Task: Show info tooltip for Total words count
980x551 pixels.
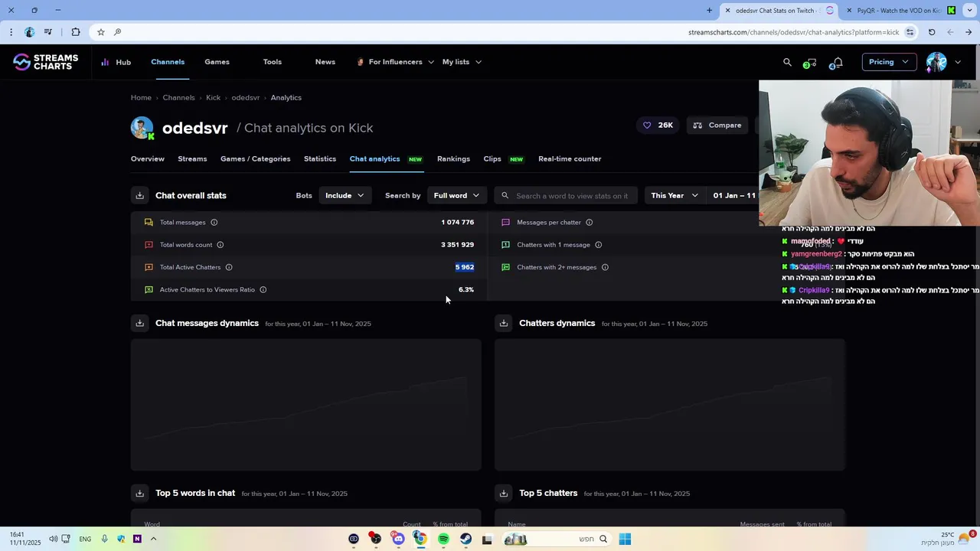Action: (x=220, y=245)
